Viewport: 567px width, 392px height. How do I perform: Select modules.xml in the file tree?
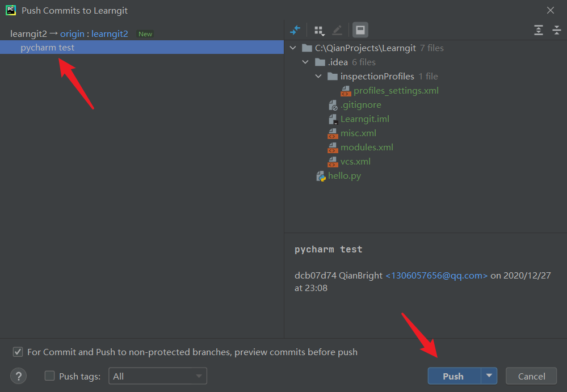click(367, 147)
